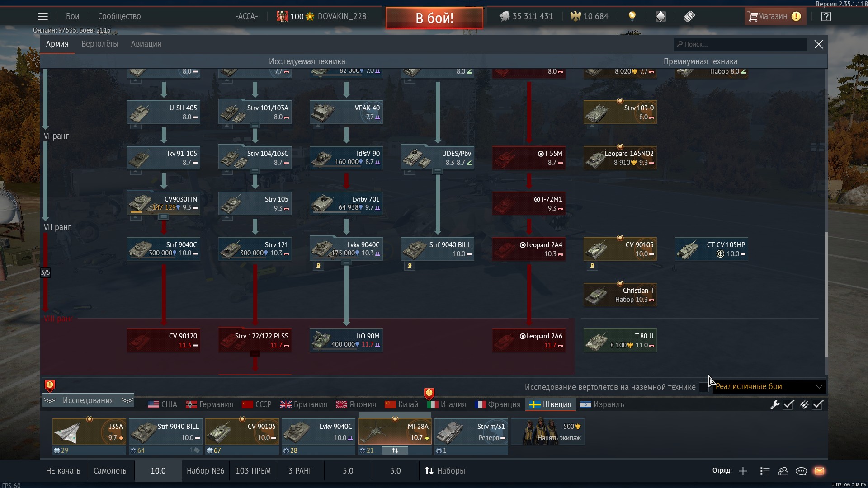
Task: Toggle the auto-refill ammo checkbox
Action: [817, 404]
